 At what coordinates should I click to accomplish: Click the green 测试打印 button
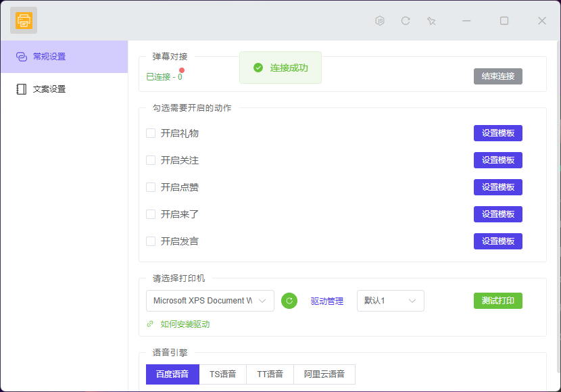coord(497,301)
